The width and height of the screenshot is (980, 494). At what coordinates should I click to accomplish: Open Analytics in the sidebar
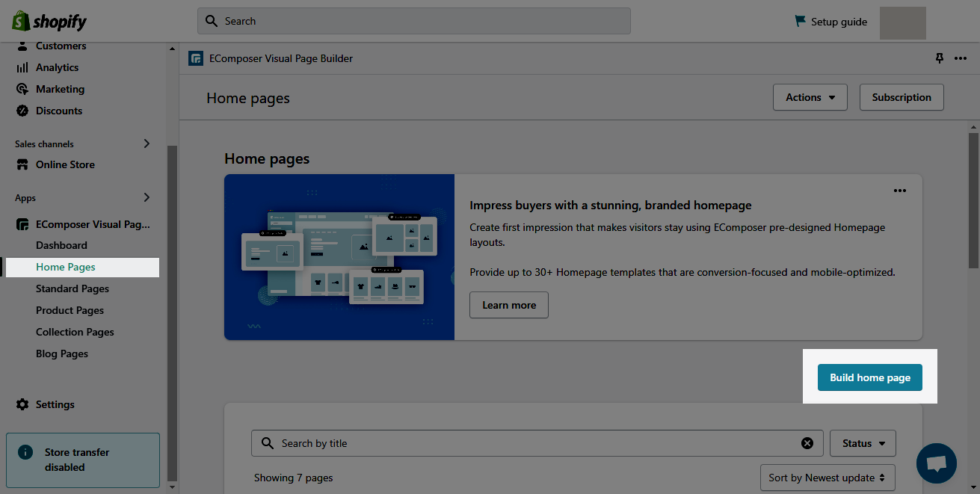click(x=57, y=67)
